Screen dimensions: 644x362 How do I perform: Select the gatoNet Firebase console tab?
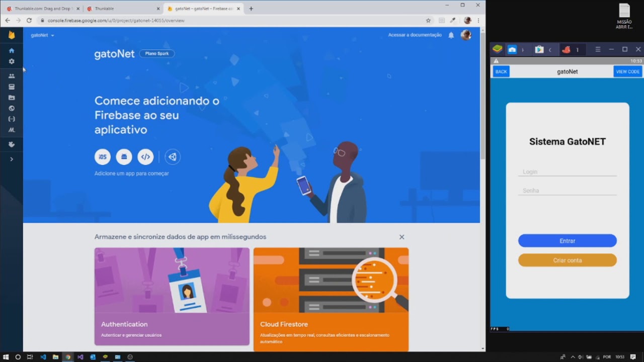coord(204,9)
